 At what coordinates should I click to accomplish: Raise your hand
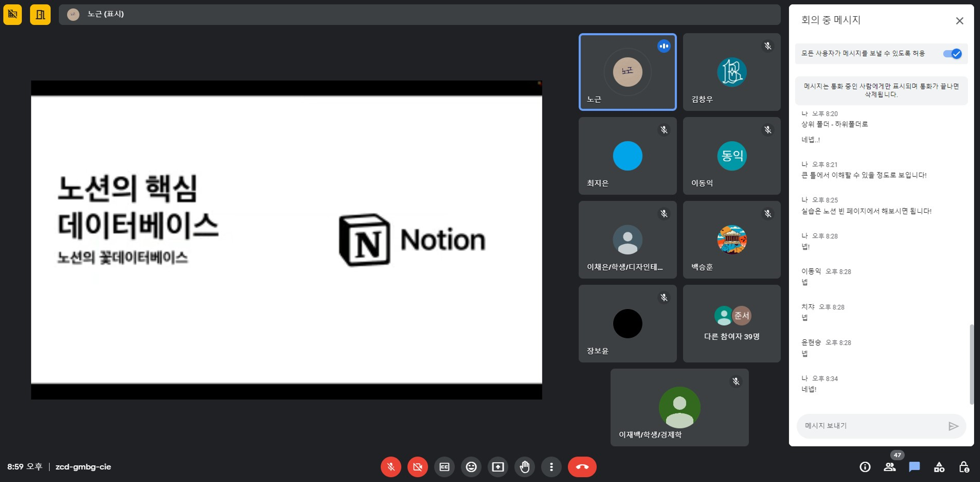click(525, 467)
